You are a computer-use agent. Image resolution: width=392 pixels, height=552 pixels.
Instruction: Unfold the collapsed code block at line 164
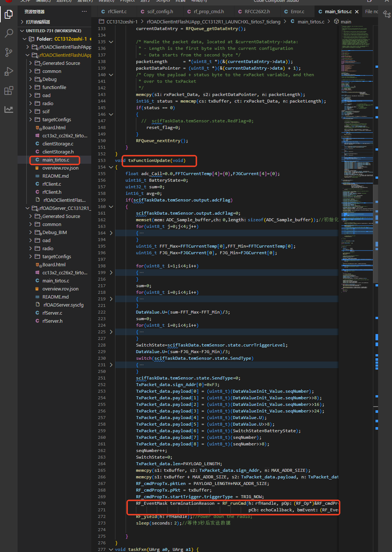[111, 233]
